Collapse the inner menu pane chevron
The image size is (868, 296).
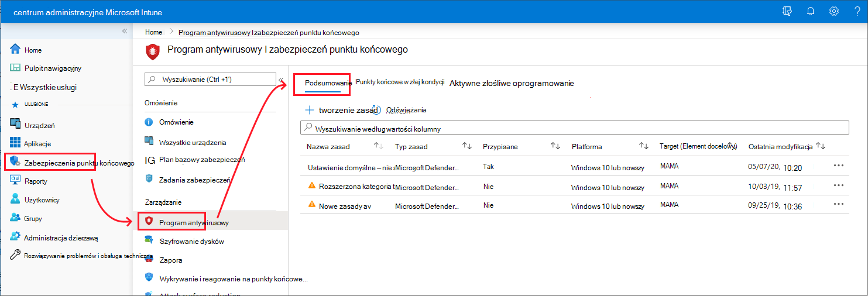click(x=281, y=80)
